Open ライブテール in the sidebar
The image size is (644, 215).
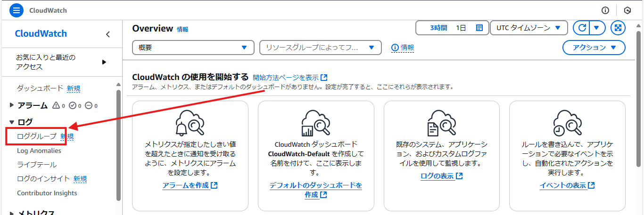pos(37,165)
